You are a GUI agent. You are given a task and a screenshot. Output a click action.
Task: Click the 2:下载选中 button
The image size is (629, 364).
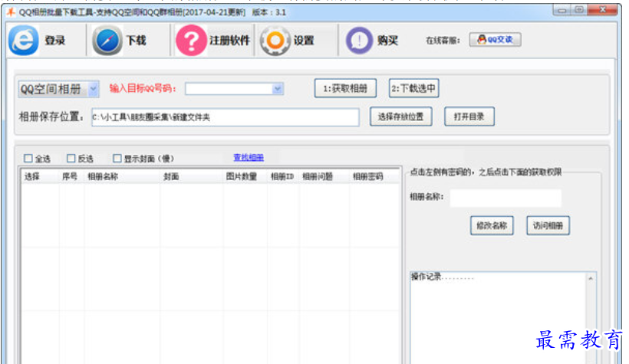pyautogui.click(x=414, y=88)
